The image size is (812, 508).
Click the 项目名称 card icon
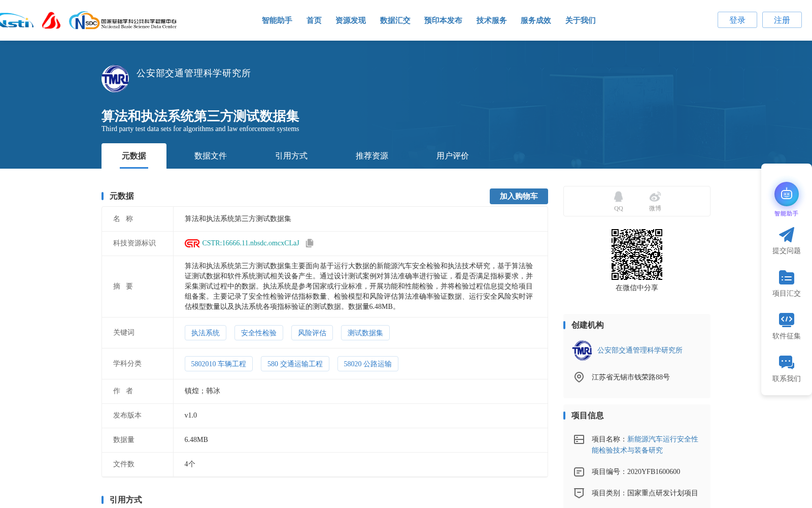pyautogui.click(x=579, y=439)
